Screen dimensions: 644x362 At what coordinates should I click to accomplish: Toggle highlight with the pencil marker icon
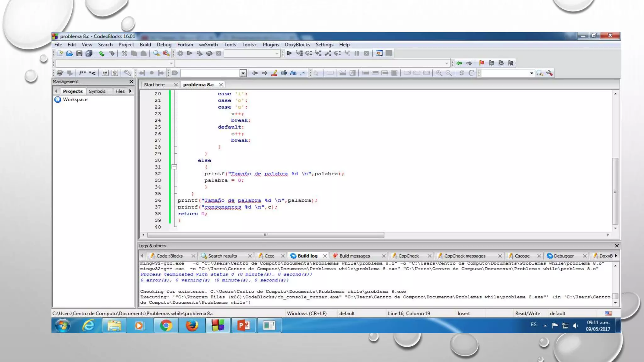[x=274, y=73]
